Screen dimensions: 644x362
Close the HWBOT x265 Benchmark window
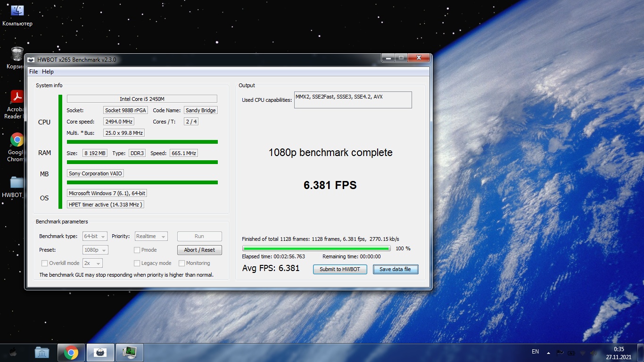419,58
